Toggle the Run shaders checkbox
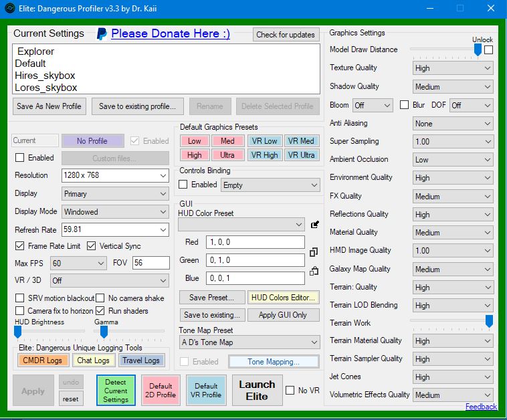The width and height of the screenshot is (507, 420). pos(100,311)
